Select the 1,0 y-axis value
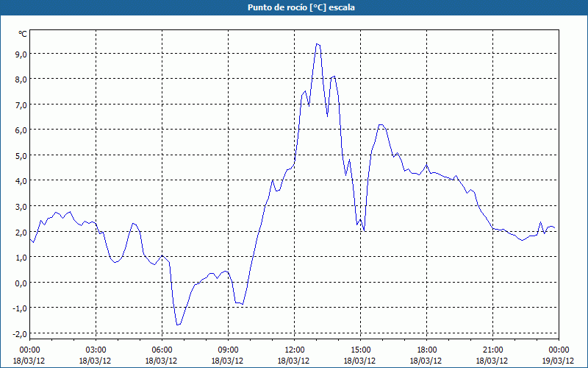 pyautogui.click(x=21, y=258)
